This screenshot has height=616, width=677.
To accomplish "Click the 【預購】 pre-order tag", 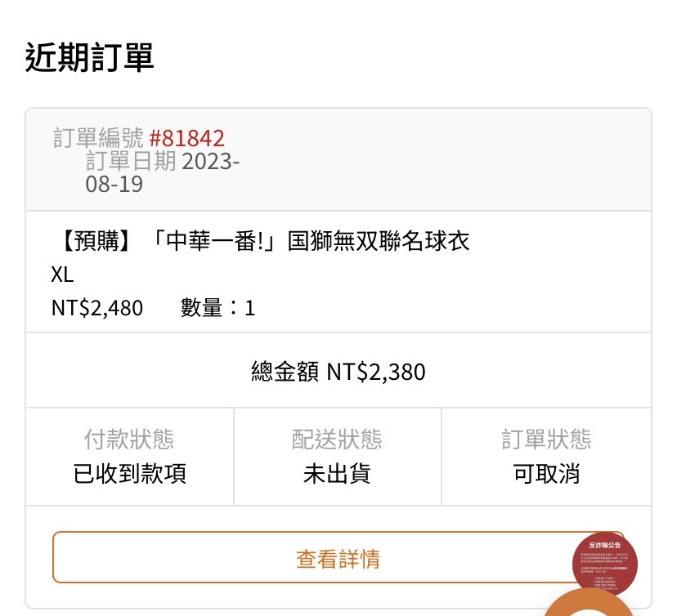I will click(x=96, y=243).
